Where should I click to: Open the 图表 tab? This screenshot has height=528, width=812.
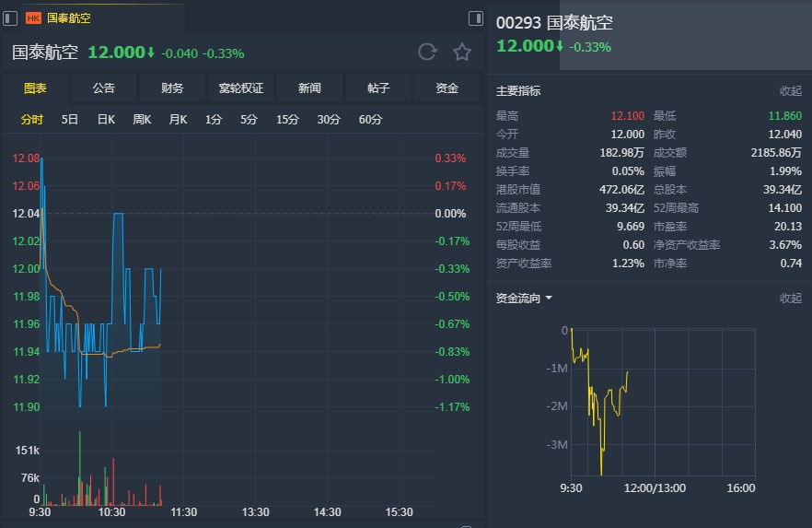(x=35, y=88)
